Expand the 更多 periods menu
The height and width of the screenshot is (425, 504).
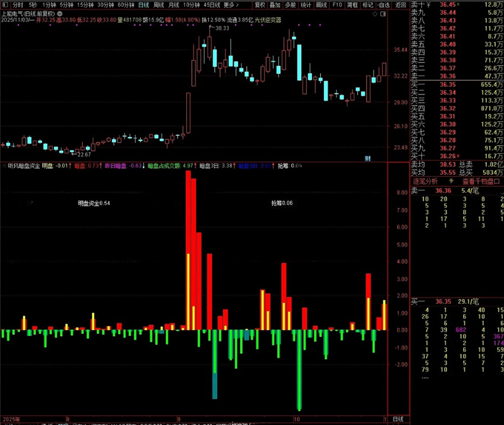click(231, 5)
